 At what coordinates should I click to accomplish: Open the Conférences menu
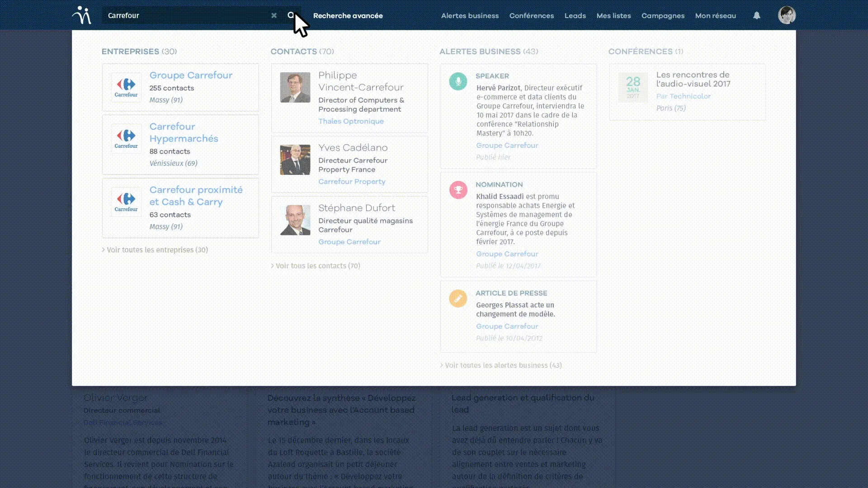tap(531, 15)
